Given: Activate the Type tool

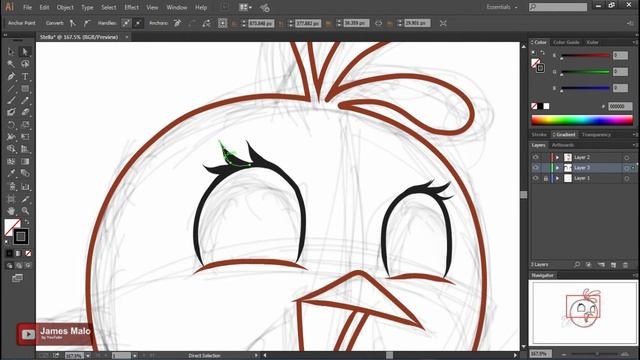Looking at the screenshot, I should coord(25,76).
